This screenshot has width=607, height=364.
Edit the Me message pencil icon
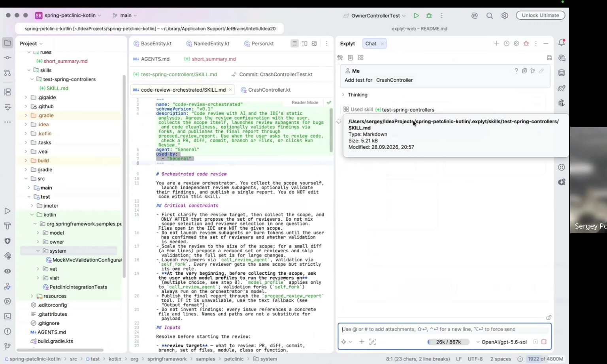click(541, 71)
